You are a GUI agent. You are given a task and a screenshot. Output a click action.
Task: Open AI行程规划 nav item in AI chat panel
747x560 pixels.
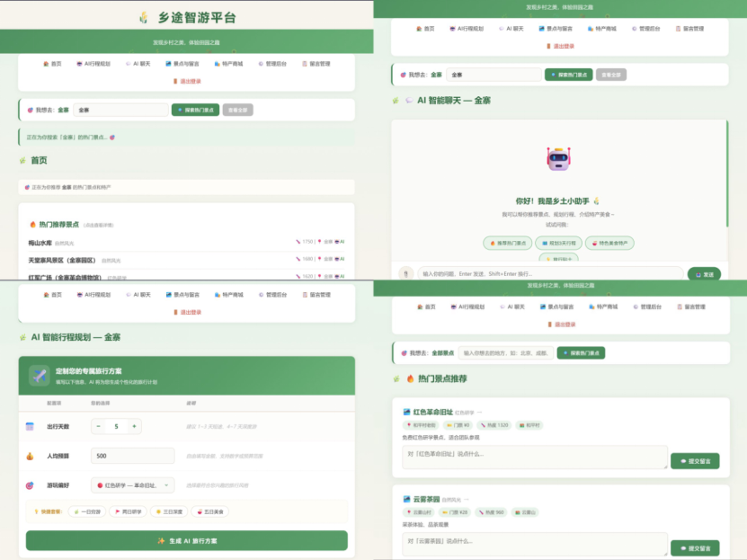click(467, 29)
